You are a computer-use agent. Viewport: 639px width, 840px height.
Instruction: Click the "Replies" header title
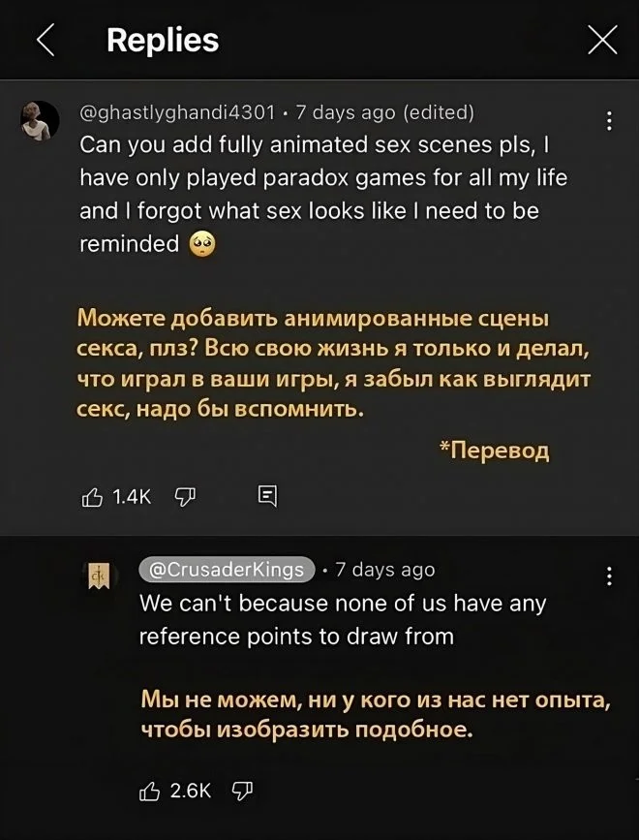pyautogui.click(x=163, y=40)
